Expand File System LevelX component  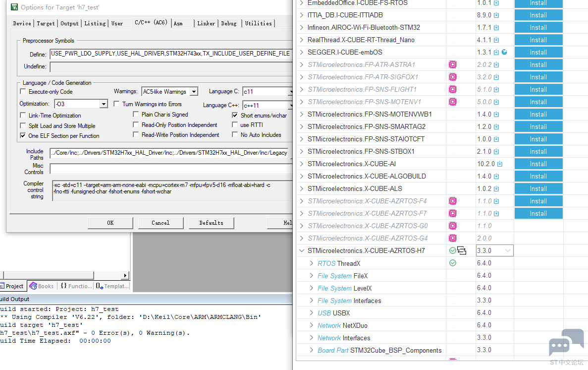pyautogui.click(x=311, y=288)
